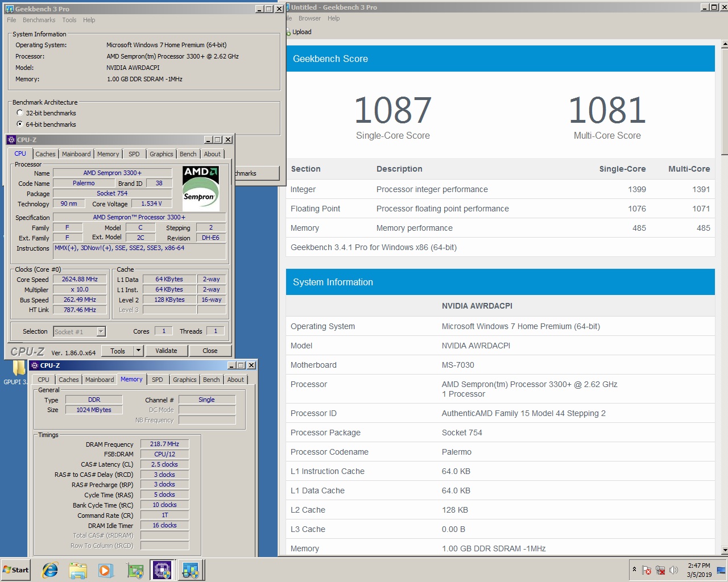Open Windows Explorer from the taskbar
The image size is (728, 582).
(x=78, y=570)
